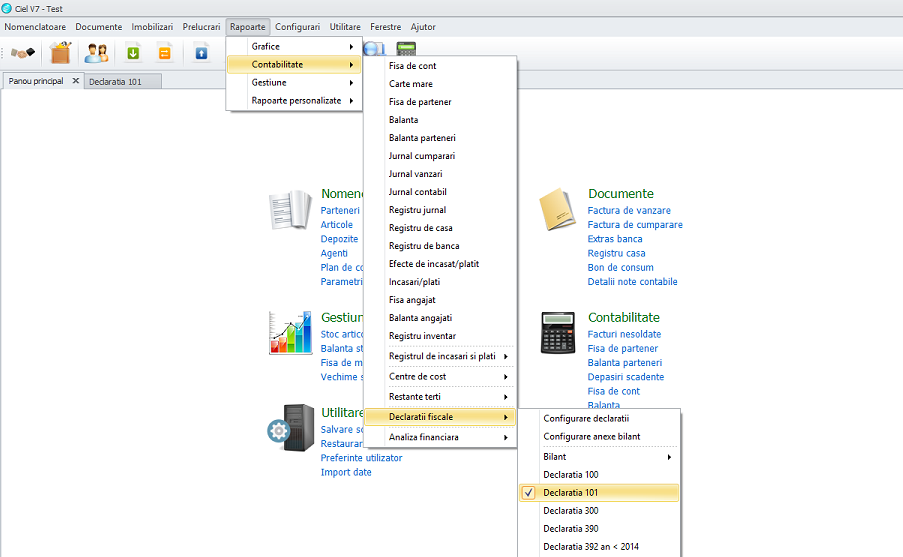
Task: Open the Contabilitate submenu entry
Action: [x=294, y=65]
